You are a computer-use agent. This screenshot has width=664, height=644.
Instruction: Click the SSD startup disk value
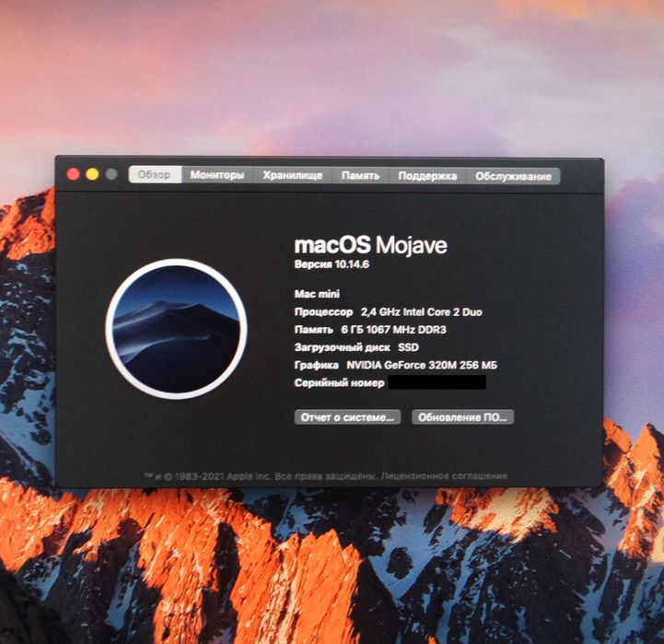point(408,347)
